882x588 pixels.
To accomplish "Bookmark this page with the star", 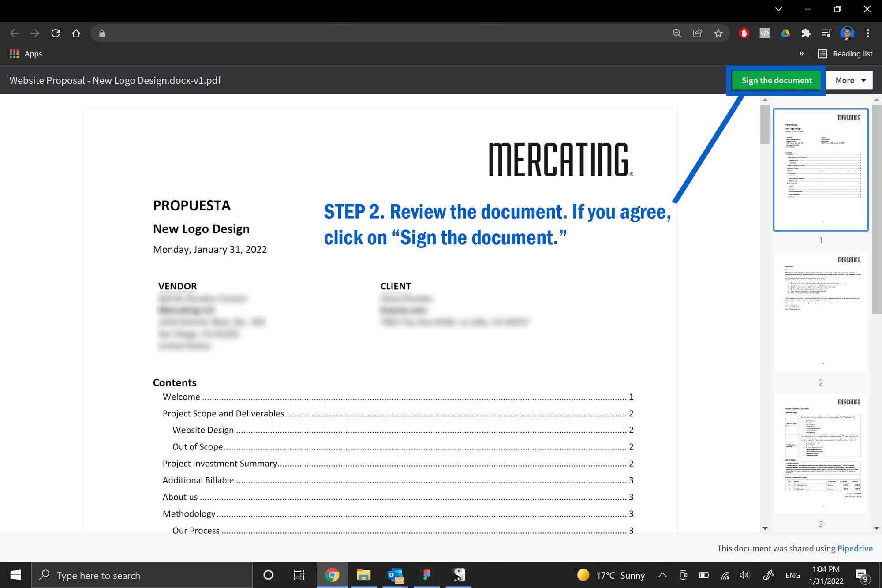I will pyautogui.click(x=718, y=33).
